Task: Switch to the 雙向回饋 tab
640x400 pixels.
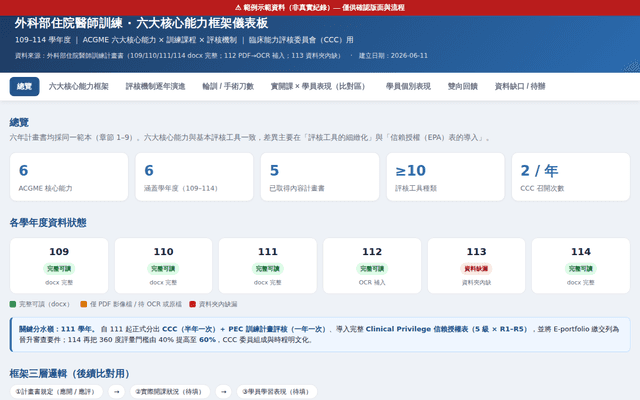Action: click(462, 87)
